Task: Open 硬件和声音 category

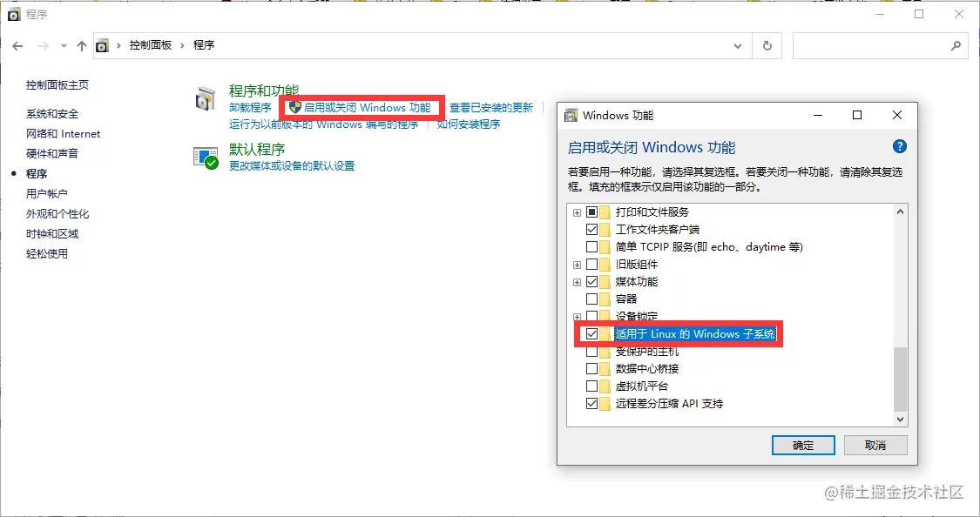Action: (52, 153)
